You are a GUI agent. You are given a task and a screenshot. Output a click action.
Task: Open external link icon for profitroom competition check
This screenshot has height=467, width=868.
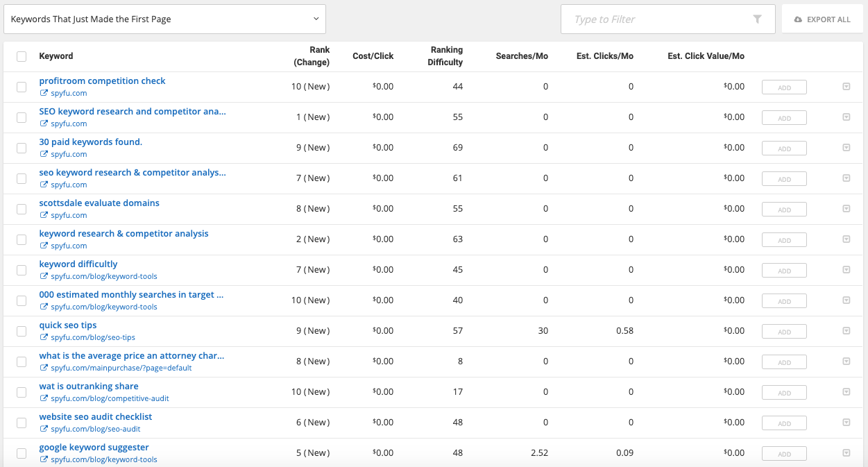[44, 93]
